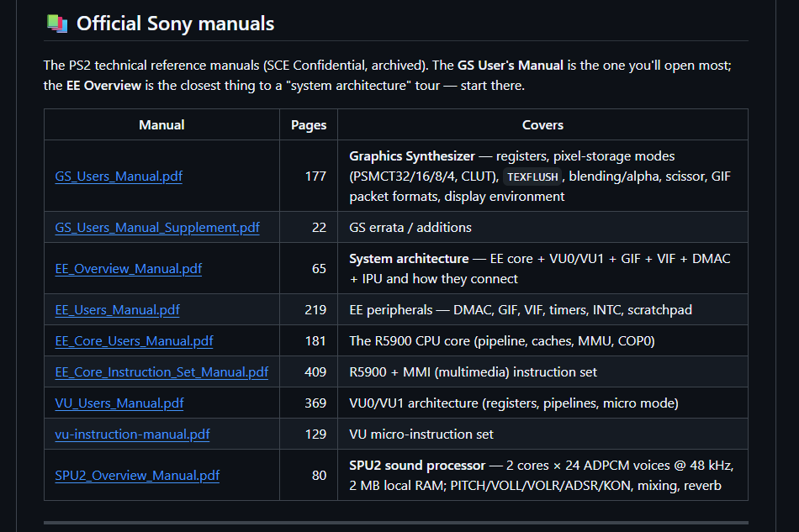Click page count 181
Screen dimensions: 799x532
click(315, 341)
